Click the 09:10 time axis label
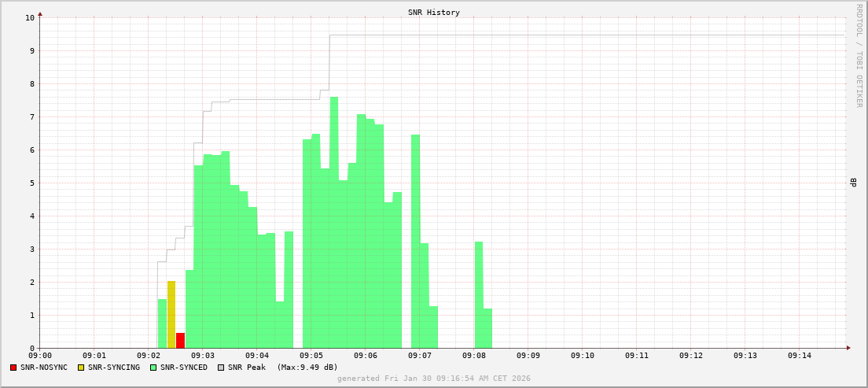 point(582,356)
